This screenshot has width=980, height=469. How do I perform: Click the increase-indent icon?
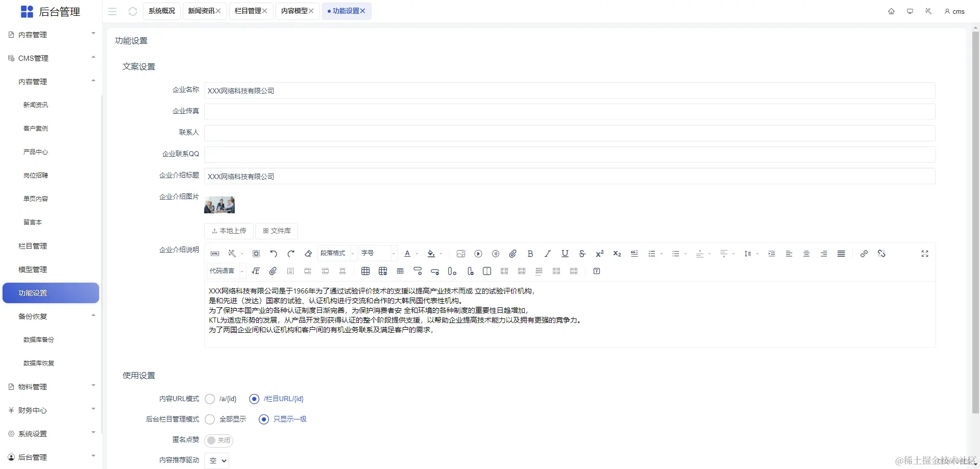click(772, 254)
